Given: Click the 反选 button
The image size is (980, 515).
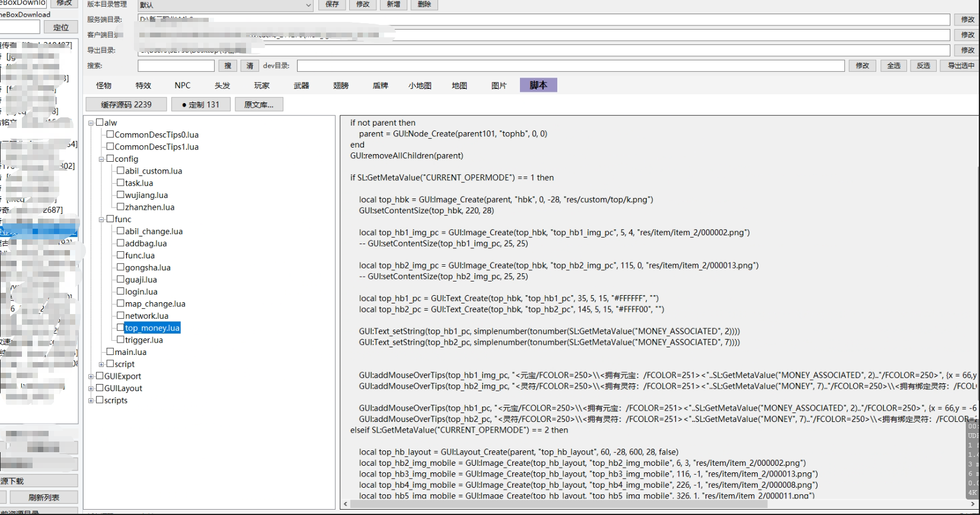Looking at the screenshot, I should 924,66.
